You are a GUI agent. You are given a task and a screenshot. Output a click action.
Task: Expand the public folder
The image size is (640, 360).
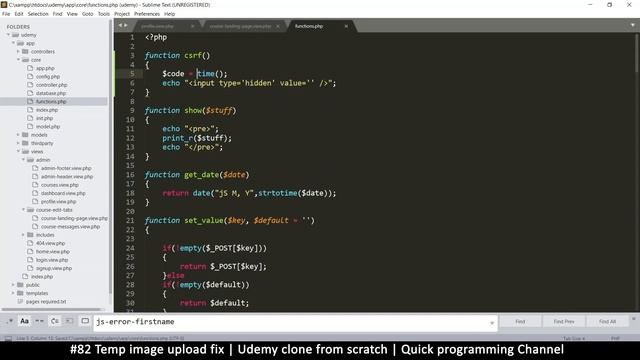click(x=13, y=284)
